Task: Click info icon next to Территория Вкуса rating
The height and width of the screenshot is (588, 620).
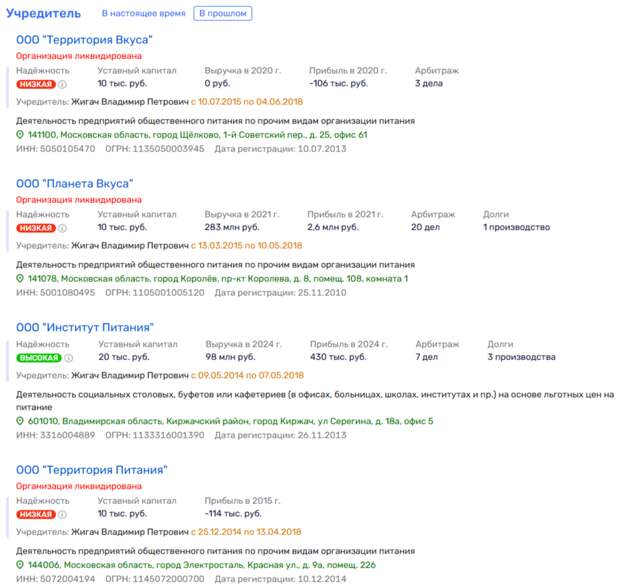Action: pos(63,85)
